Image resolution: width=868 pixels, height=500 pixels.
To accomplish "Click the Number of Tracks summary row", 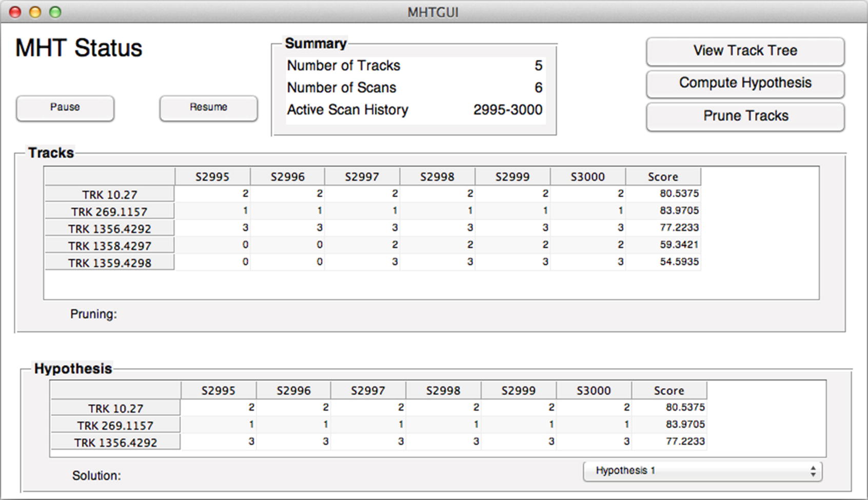I will click(415, 66).
